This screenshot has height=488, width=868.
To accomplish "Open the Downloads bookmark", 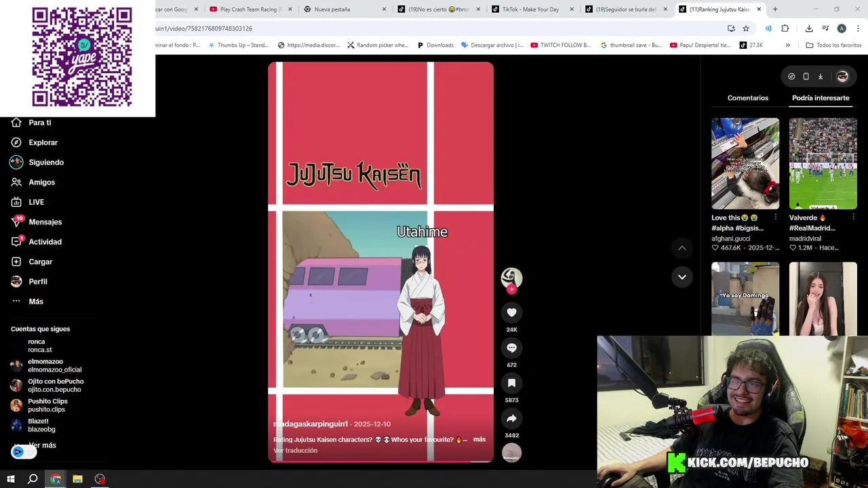I will pyautogui.click(x=435, y=45).
